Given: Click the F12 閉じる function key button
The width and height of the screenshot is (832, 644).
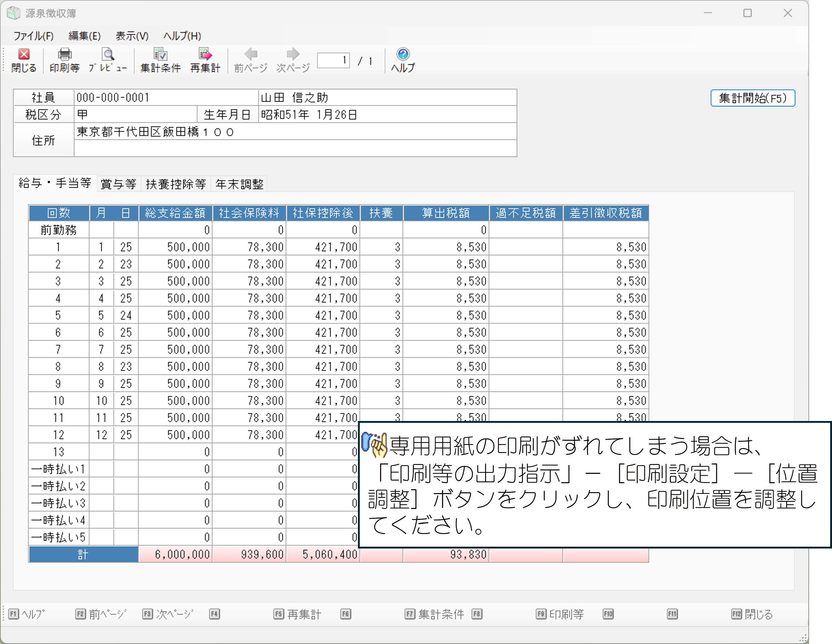Looking at the screenshot, I should point(752,614).
